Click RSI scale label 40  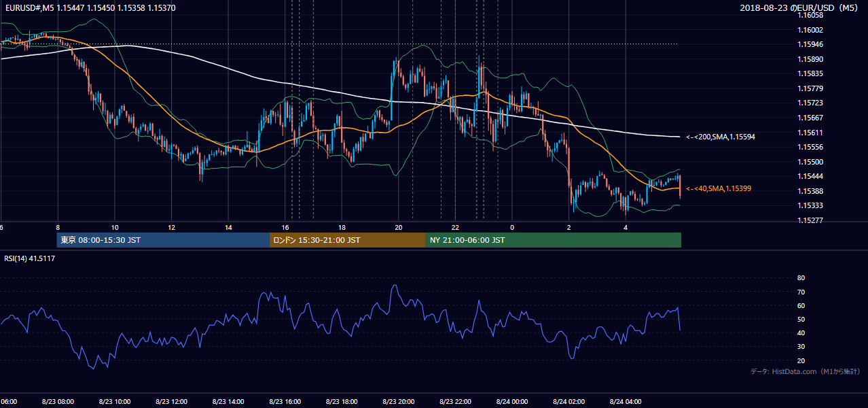tap(801, 333)
